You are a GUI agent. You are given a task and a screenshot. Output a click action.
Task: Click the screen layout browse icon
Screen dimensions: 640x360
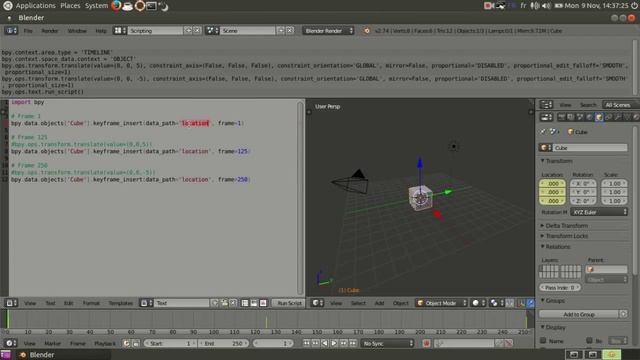coord(120,31)
